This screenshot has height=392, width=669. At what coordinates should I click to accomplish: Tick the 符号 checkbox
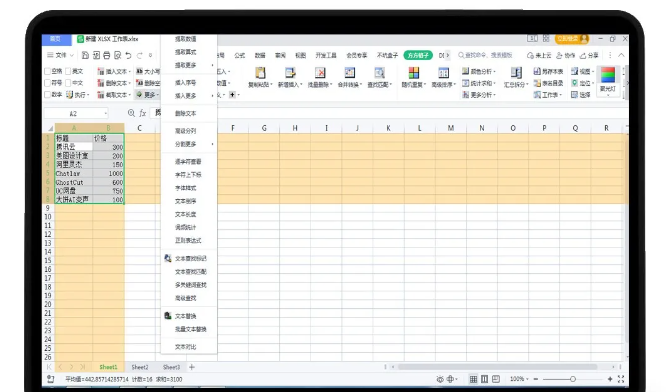point(47,83)
